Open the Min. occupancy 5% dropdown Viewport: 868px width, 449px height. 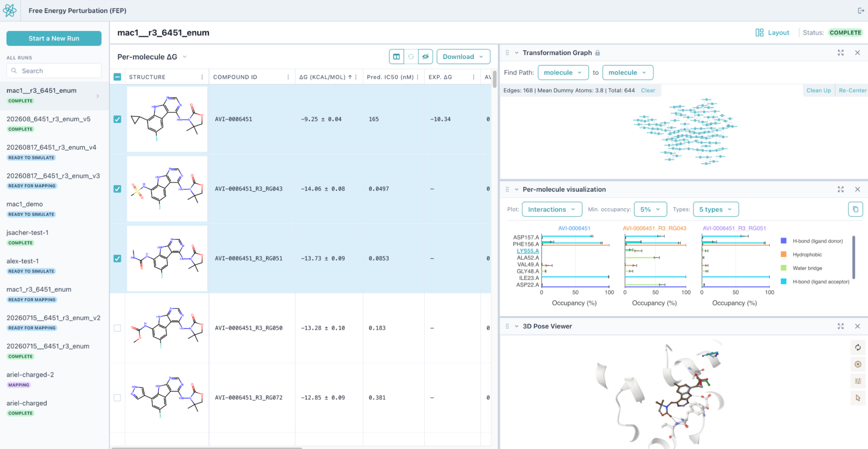click(x=651, y=209)
